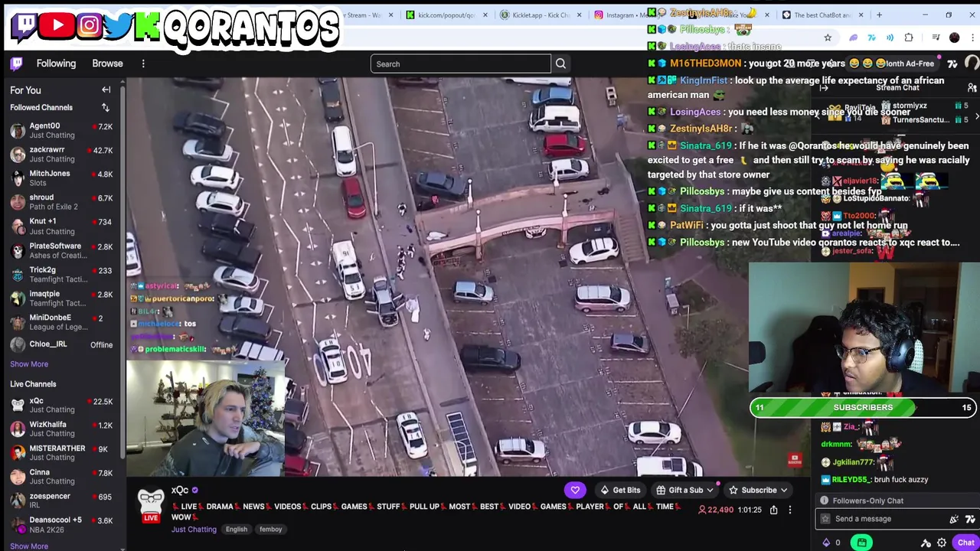Expand Show More under Followed Channels
Screen dimensions: 980x551
pyautogui.click(x=29, y=364)
